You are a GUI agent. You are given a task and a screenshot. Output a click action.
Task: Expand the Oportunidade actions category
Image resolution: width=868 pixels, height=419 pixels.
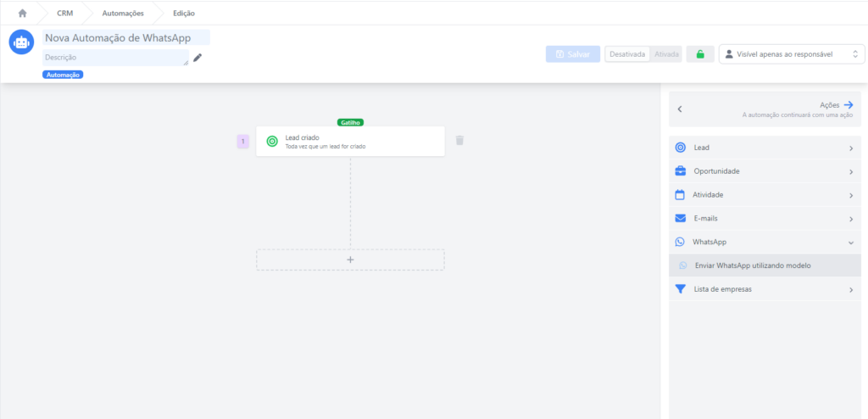(765, 171)
